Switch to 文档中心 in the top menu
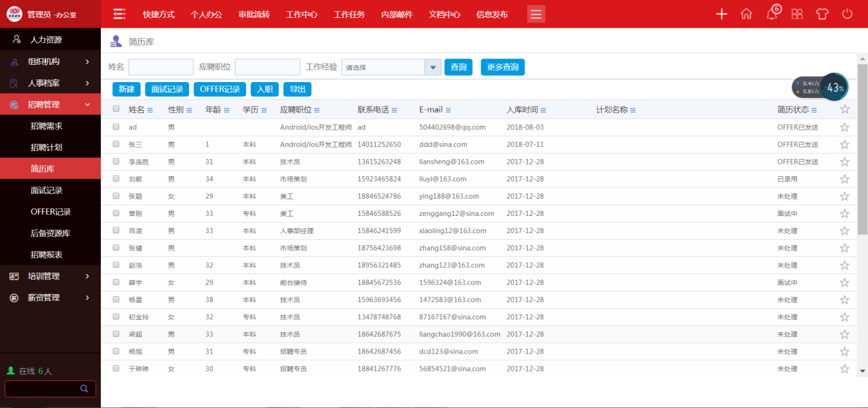Viewport: 868px width, 408px height. (x=444, y=13)
